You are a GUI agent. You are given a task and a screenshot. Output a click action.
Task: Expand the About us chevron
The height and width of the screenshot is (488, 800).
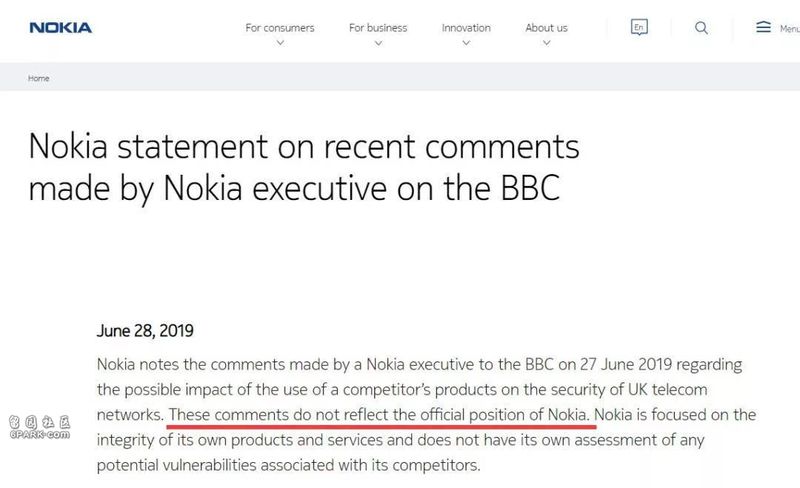tap(546, 43)
